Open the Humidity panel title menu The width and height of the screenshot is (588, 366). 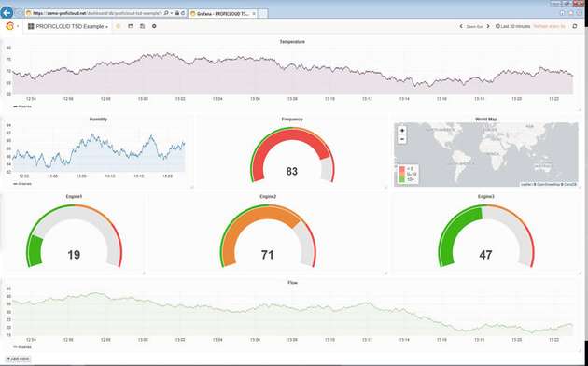pyautogui.click(x=98, y=120)
